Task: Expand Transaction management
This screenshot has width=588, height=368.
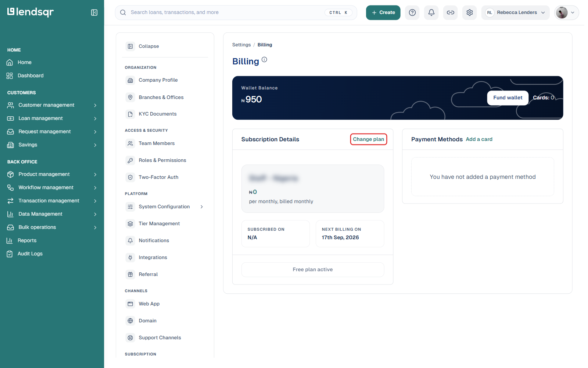Action: (x=52, y=201)
